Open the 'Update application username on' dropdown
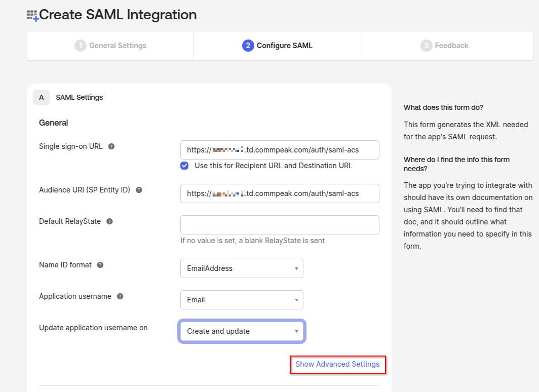Image resolution: width=539 pixels, height=392 pixels. [x=242, y=331]
